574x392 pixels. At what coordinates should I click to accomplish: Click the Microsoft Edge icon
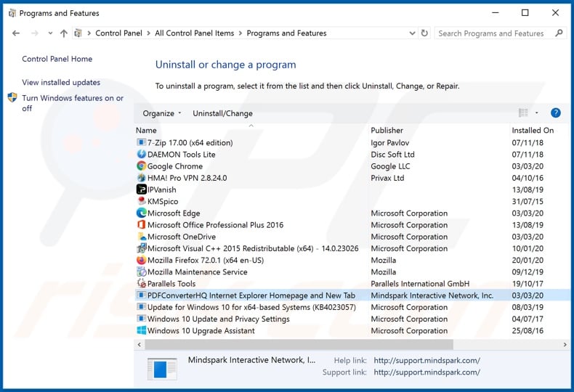pyautogui.click(x=141, y=213)
